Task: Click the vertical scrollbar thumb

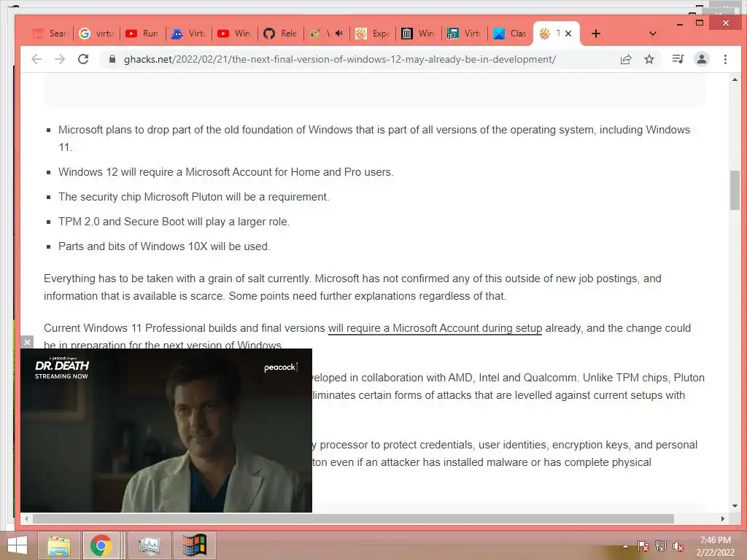Action: point(735,190)
